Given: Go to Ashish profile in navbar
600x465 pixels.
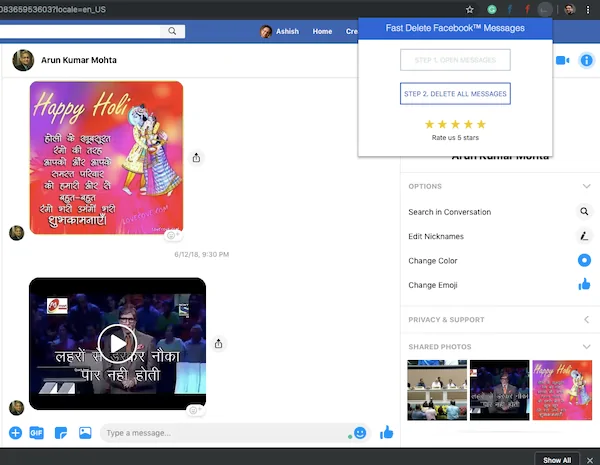Looking at the screenshot, I should click(280, 31).
